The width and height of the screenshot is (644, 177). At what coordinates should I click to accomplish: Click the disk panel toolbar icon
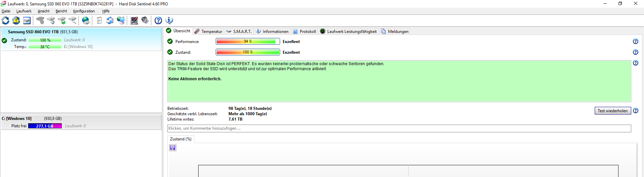click(27, 20)
